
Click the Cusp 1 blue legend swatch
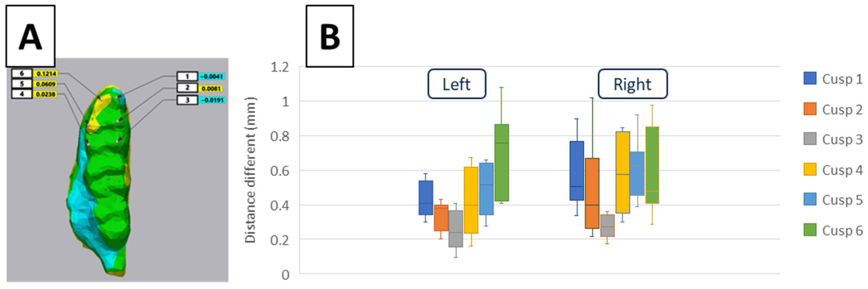pos(810,78)
